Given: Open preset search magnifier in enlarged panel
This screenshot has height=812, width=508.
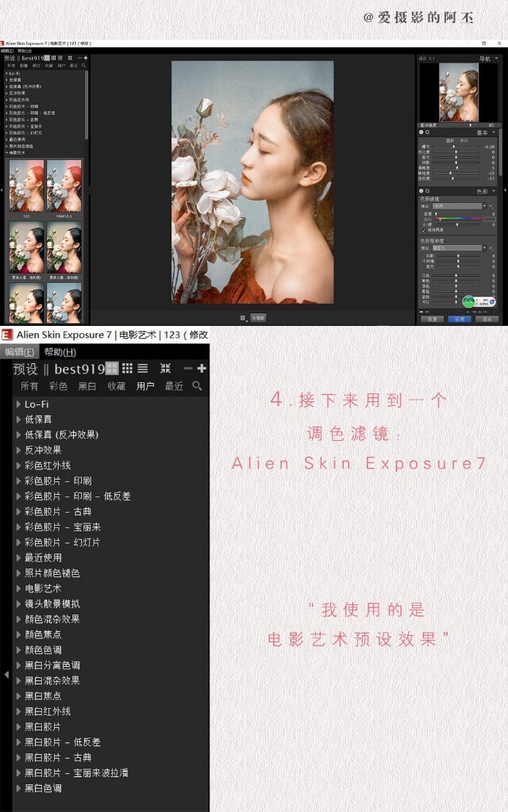Looking at the screenshot, I should [197, 386].
